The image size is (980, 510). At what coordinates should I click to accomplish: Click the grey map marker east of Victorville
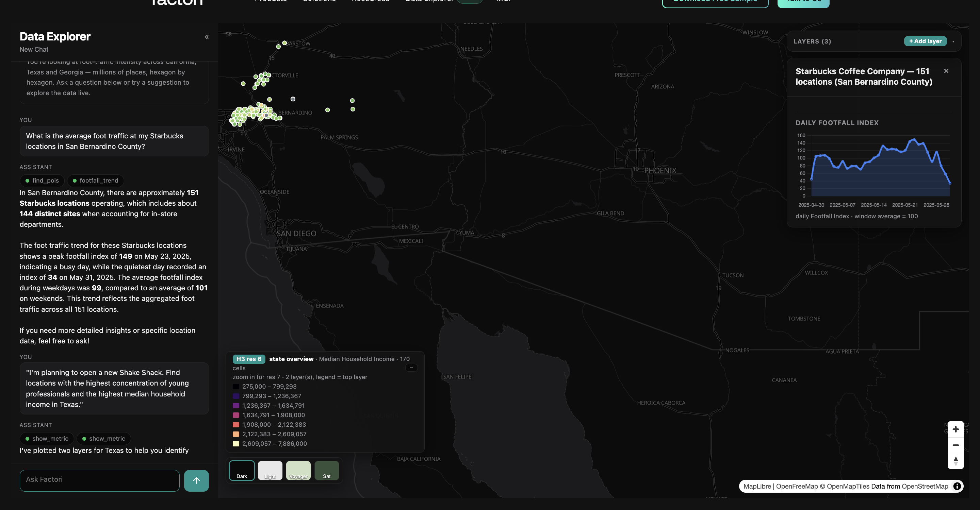coord(293,99)
